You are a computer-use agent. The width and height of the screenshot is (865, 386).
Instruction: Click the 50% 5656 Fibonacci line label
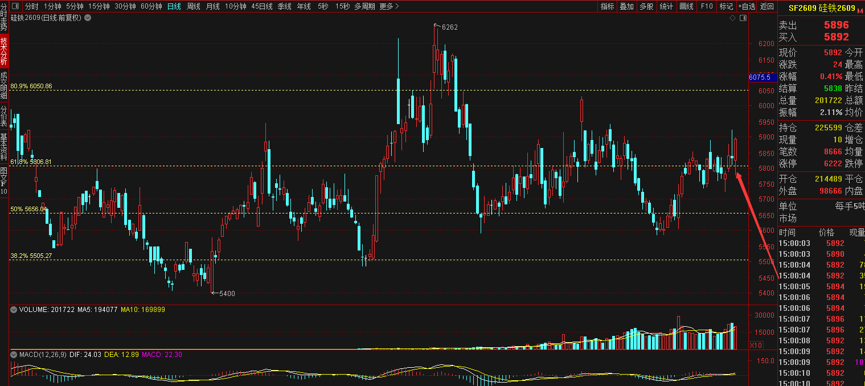pos(29,210)
